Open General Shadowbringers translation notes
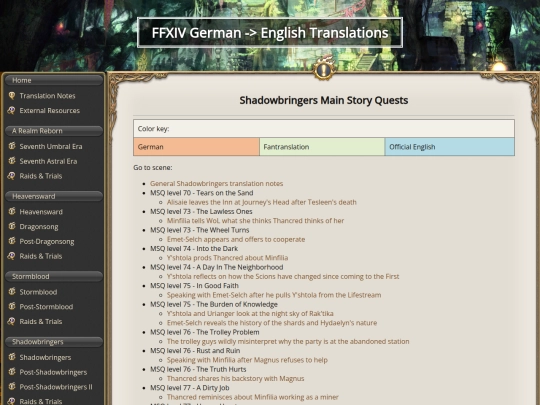 [216, 184]
